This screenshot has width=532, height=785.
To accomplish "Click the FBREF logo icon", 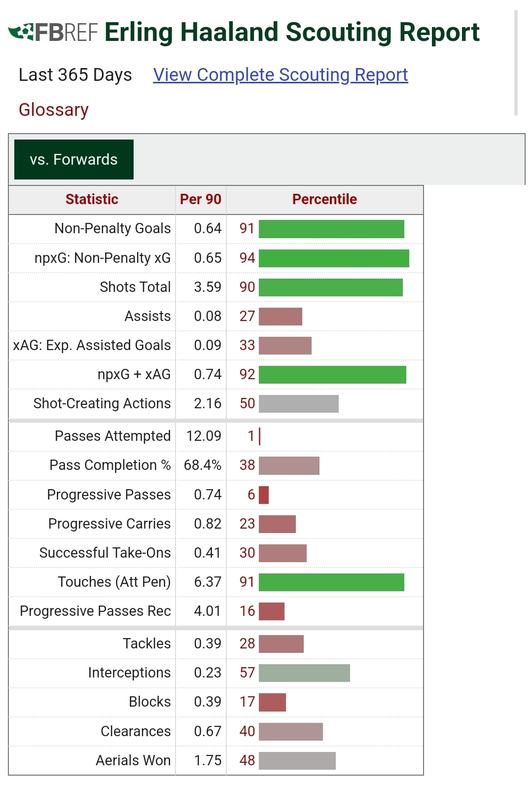I will 53,33.
